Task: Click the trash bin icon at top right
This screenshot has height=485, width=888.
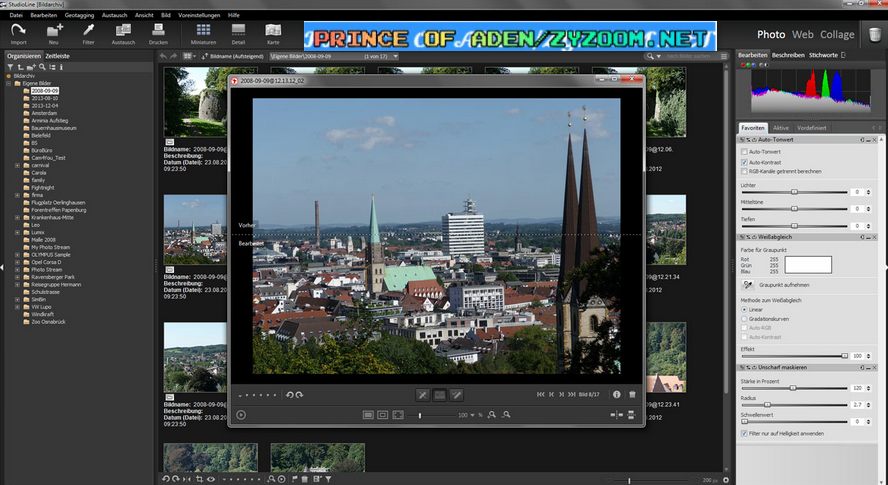Action: point(874,35)
